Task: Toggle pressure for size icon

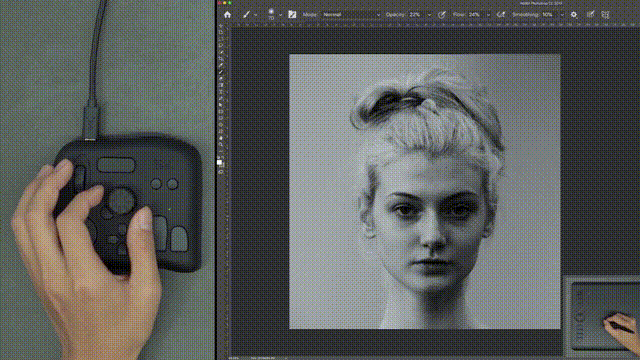Action: click(x=590, y=15)
